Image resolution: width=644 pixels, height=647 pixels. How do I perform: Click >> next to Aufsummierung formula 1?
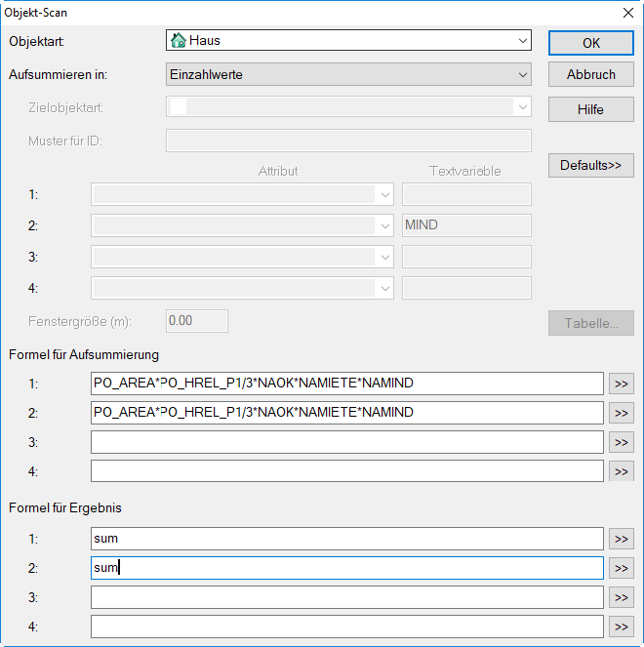pyautogui.click(x=622, y=384)
